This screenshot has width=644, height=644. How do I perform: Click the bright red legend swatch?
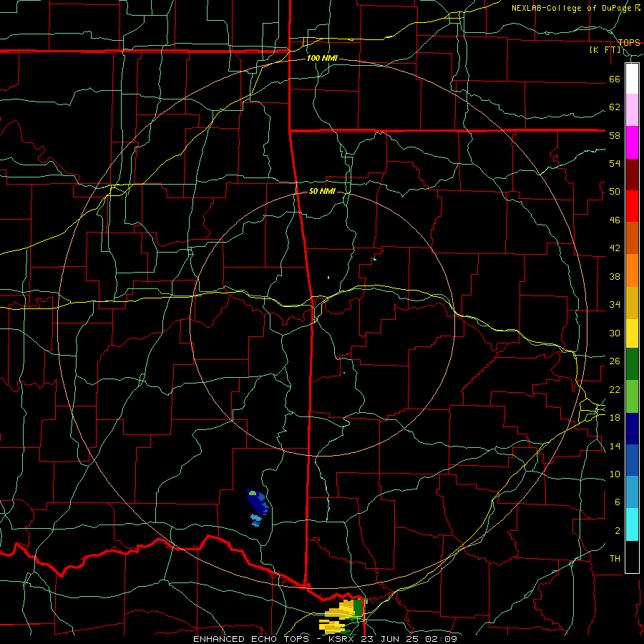pyautogui.click(x=632, y=206)
